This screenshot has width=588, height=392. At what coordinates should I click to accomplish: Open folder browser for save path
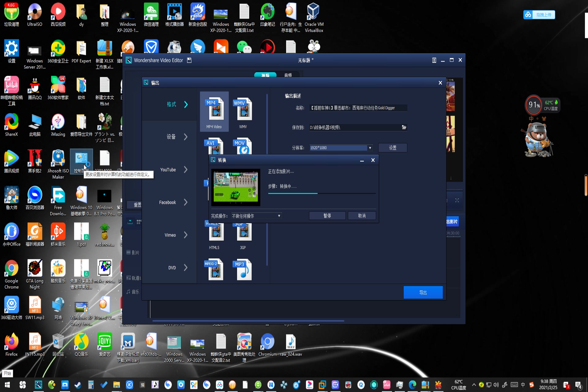tap(404, 127)
